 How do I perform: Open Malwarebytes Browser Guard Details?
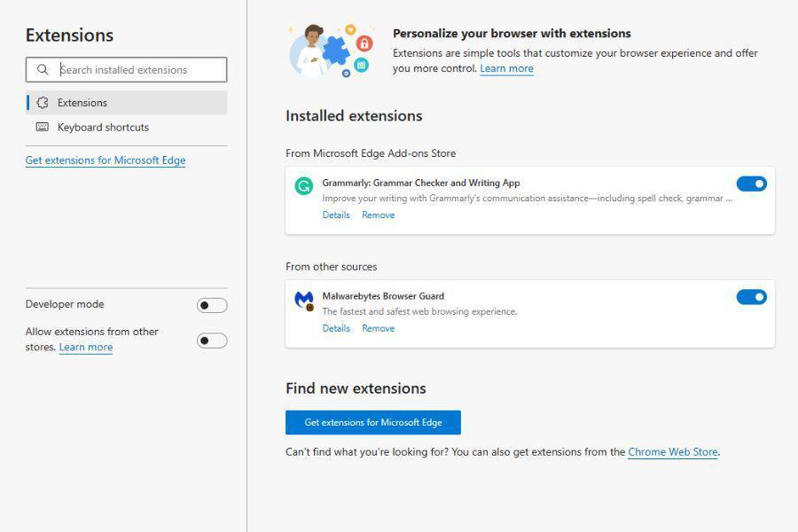coord(336,328)
